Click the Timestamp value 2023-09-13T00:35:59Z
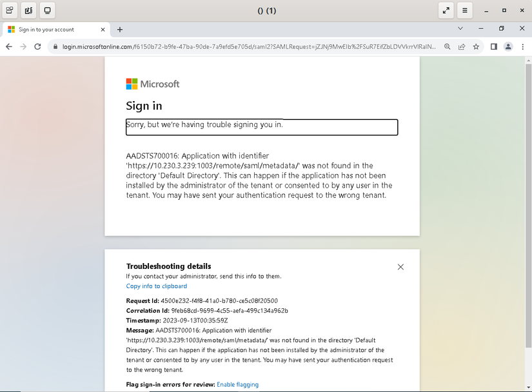This screenshot has height=392, width=532. pyautogui.click(x=195, y=320)
